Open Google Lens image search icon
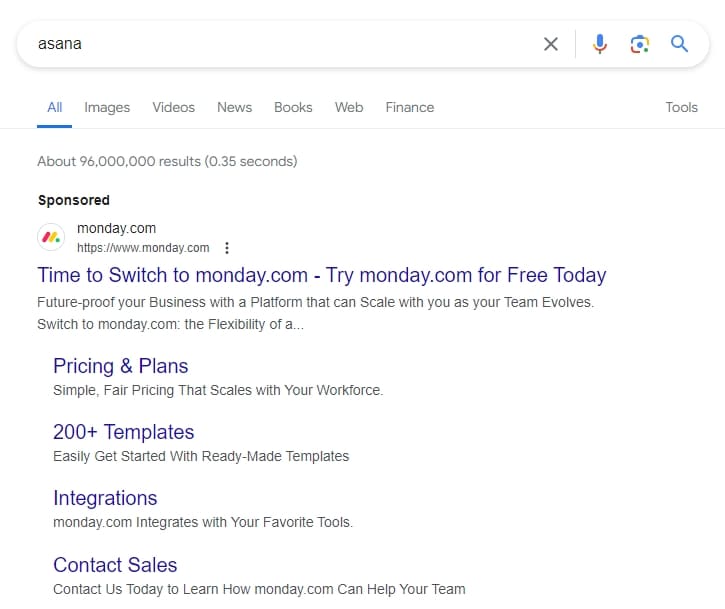 point(640,44)
